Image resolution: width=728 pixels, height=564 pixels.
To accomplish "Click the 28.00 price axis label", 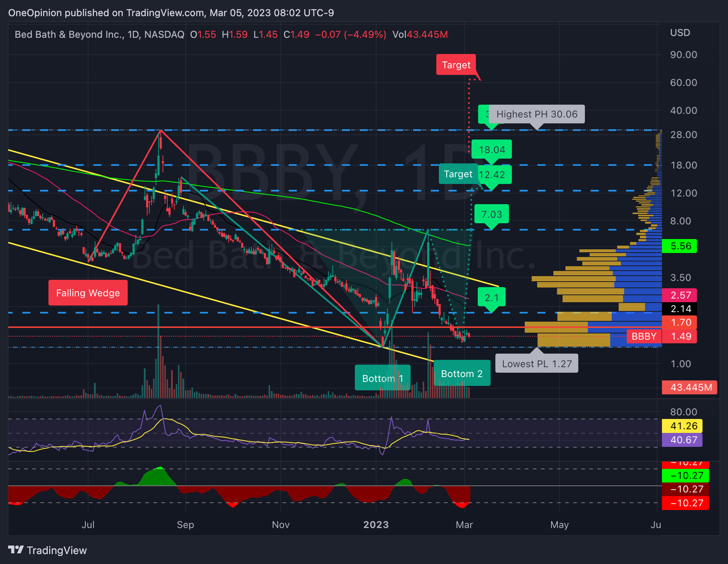I will click(x=684, y=134).
